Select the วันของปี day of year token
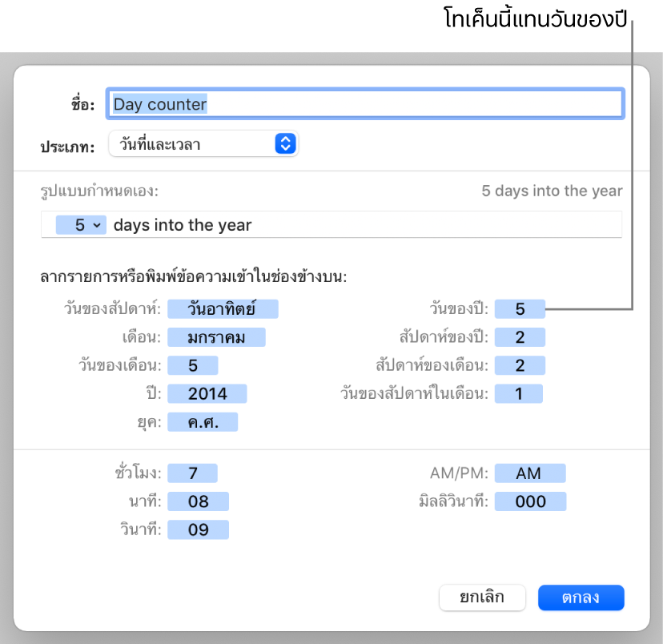 520,308
